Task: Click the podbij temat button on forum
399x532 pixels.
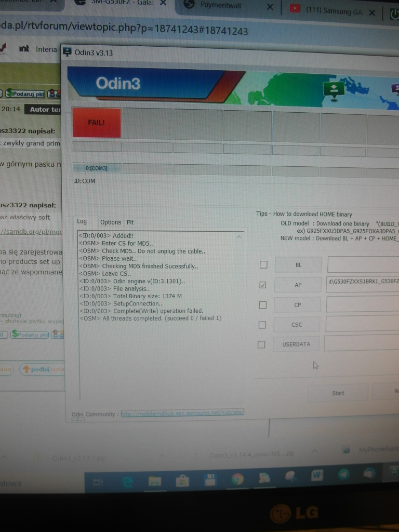Action: [42, 369]
